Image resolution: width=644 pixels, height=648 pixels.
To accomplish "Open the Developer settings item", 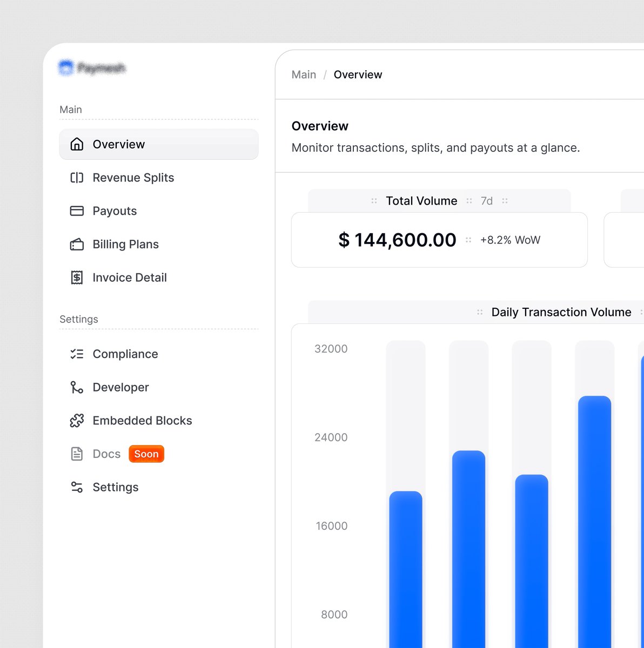I will (x=159, y=387).
